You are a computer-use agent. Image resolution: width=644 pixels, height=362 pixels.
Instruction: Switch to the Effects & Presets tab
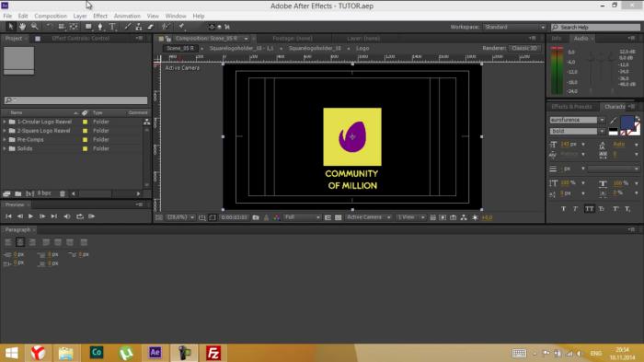pos(571,107)
